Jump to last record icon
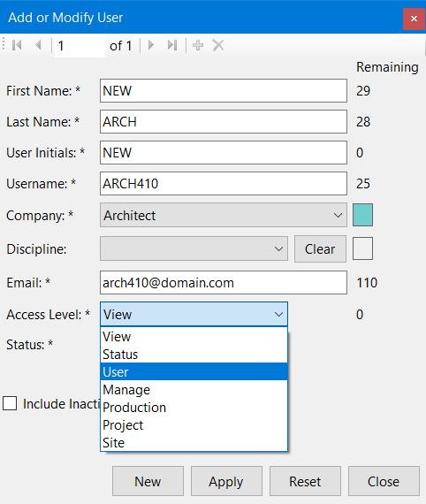426x504 pixels. pos(172,45)
